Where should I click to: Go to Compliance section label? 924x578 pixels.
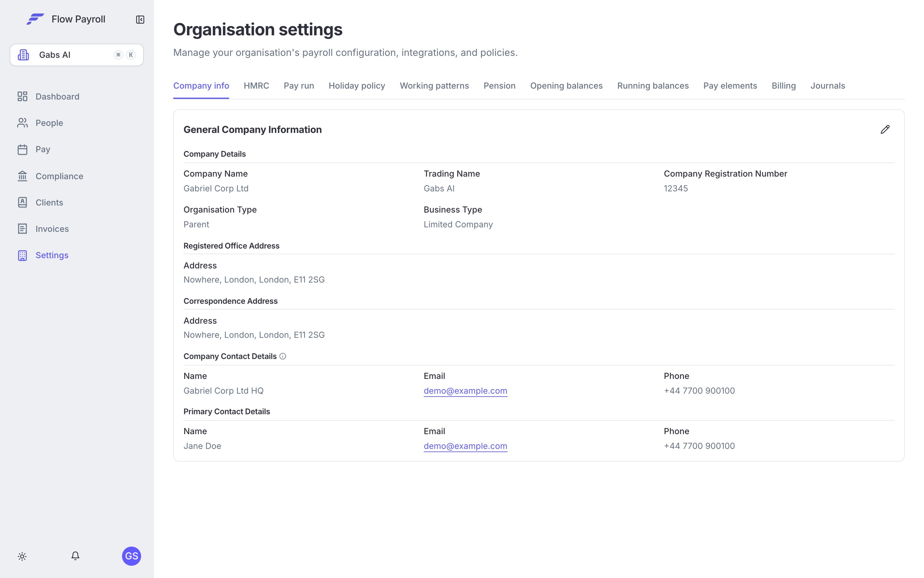(x=59, y=176)
